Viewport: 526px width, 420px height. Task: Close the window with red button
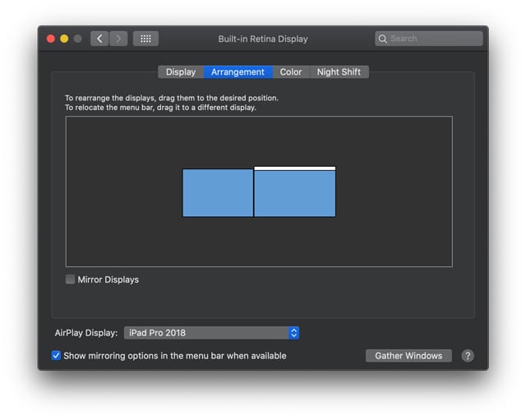[x=51, y=39]
